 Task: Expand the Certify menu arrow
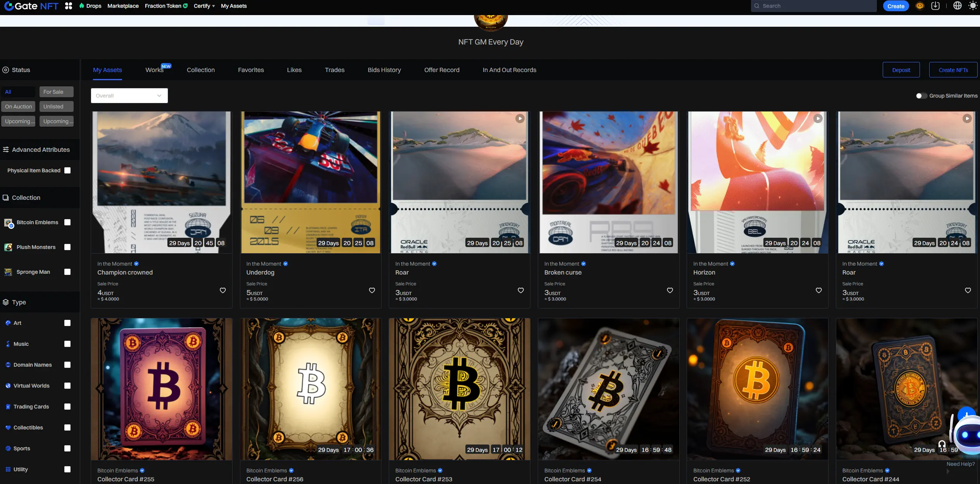pyautogui.click(x=214, y=6)
